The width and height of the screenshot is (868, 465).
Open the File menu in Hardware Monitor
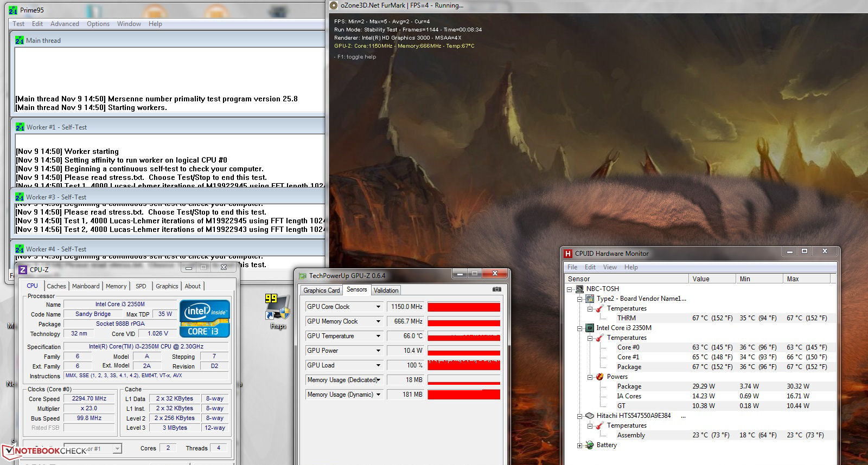[572, 267]
